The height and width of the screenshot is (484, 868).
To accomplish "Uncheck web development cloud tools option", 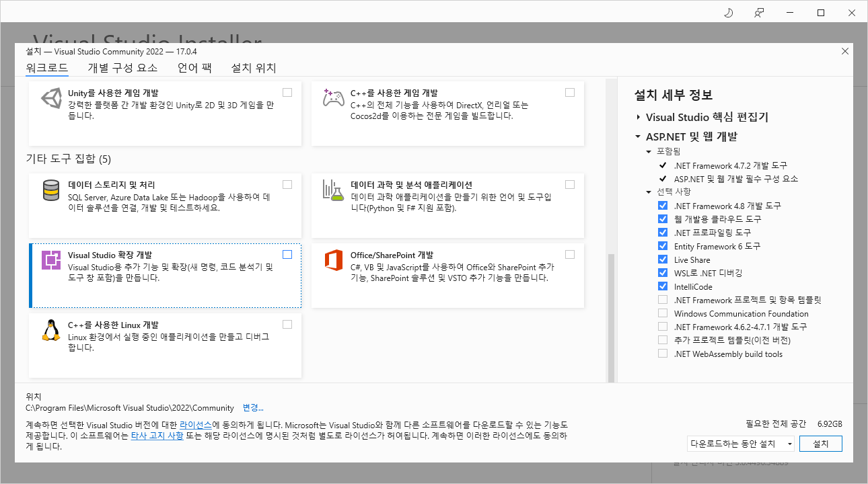I will pos(663,219).
